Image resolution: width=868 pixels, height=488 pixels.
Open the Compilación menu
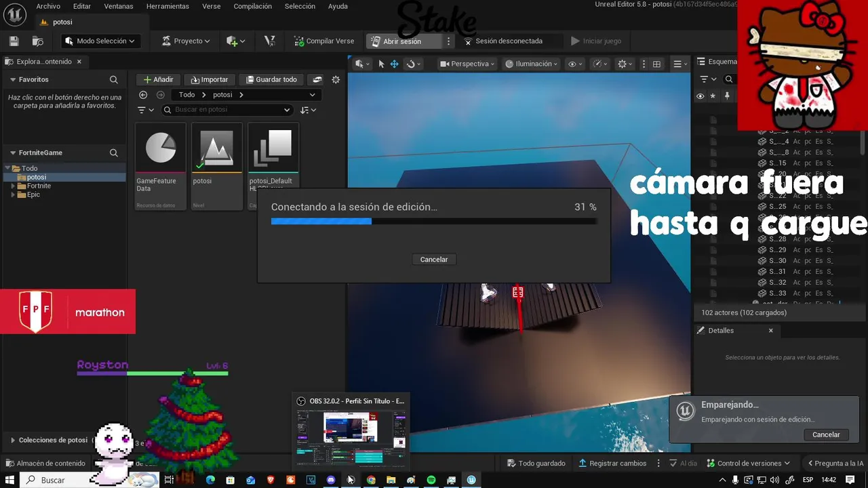(252, 6)
